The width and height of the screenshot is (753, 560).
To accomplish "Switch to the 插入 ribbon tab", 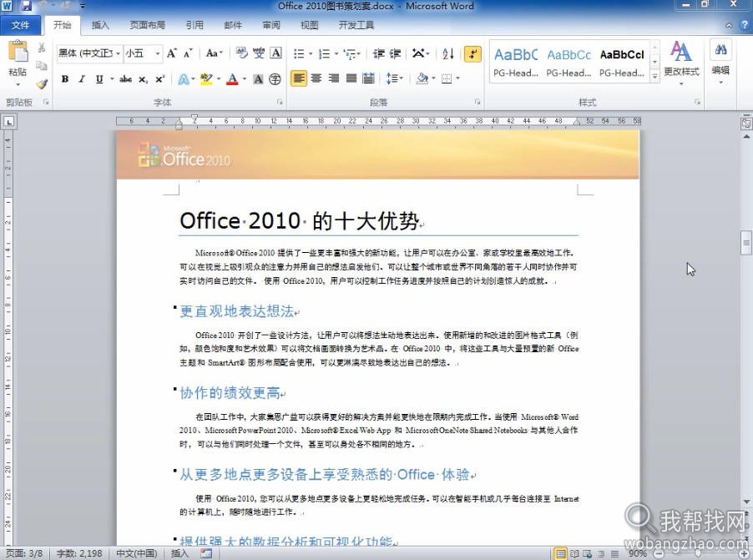I will click(x=100, y=25).
